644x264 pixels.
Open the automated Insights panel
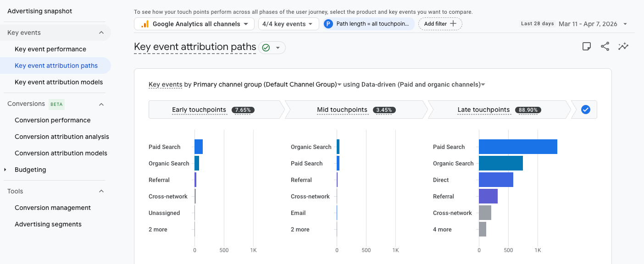pos(623,46)
